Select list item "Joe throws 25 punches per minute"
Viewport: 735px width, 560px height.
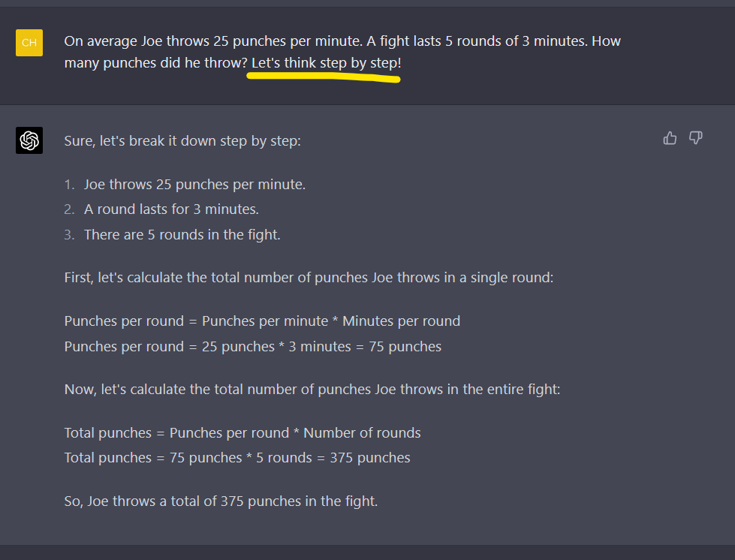click(194, 184)
